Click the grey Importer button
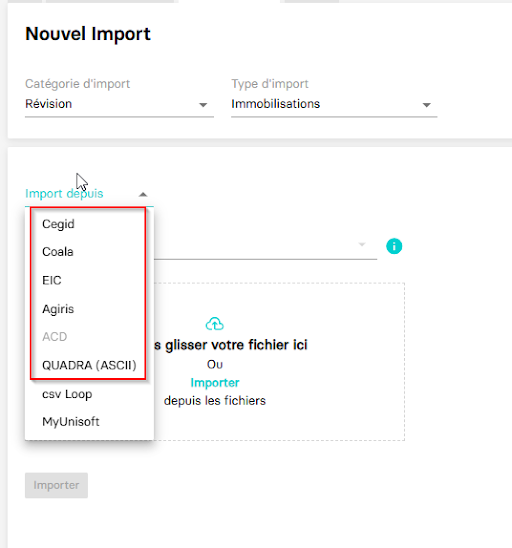The height and width of the screenshot is (548, 512). pos(56,485)
